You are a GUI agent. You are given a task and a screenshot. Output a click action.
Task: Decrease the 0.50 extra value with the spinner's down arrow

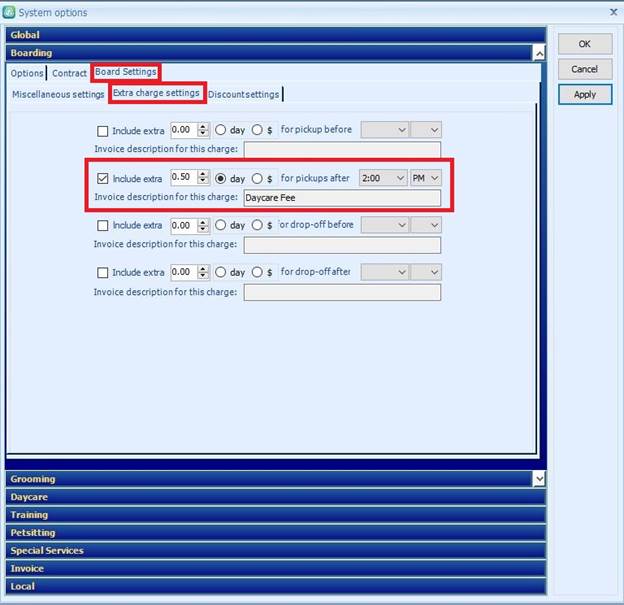(203, 181)
